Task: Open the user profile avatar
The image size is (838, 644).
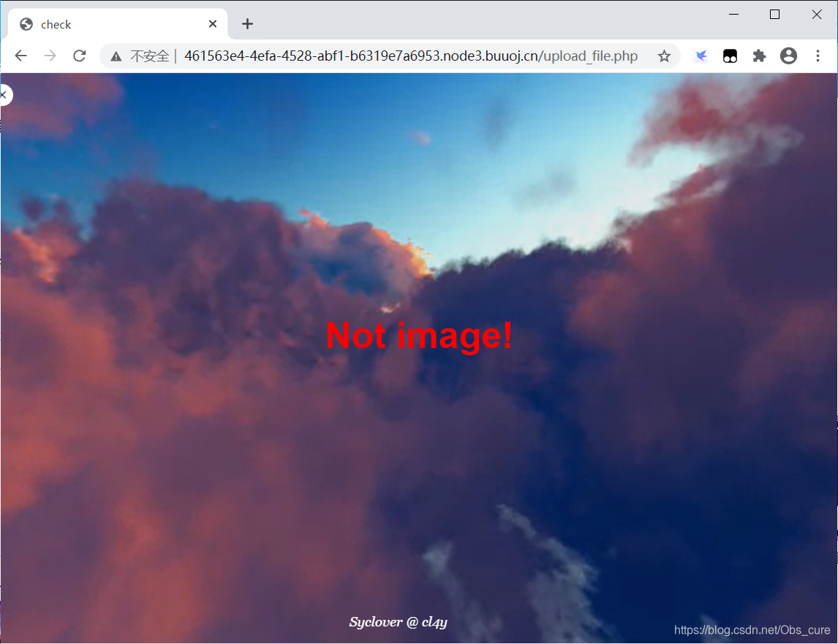Action: point(788,56)
